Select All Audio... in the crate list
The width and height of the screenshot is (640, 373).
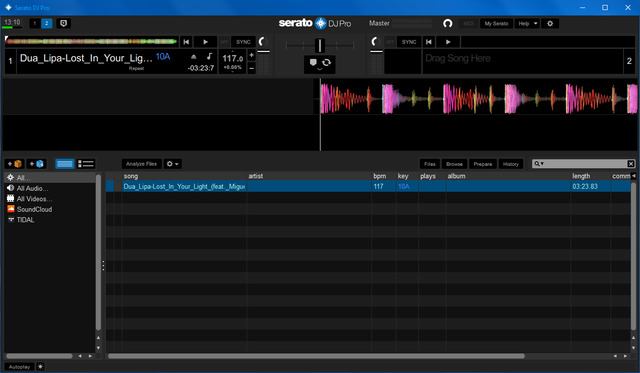pyautogui.click(x=50, y=188)
